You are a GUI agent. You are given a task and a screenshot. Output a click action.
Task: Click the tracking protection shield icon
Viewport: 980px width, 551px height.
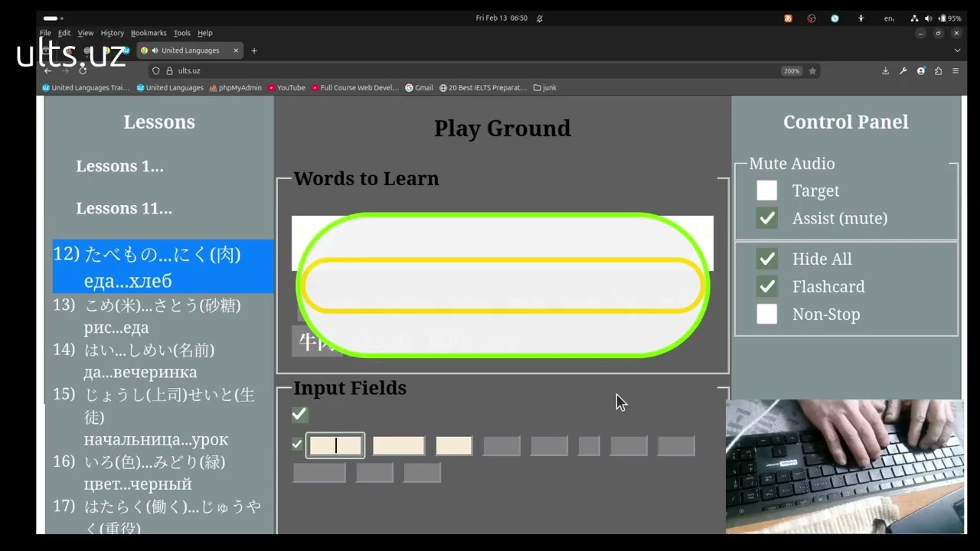(x=156, y=70)
